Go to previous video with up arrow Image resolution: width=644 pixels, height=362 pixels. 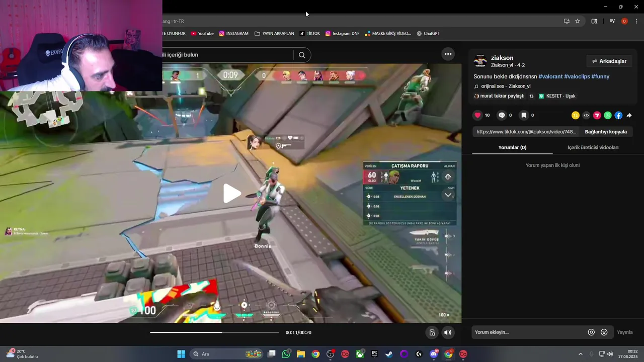tap(448, 176)
